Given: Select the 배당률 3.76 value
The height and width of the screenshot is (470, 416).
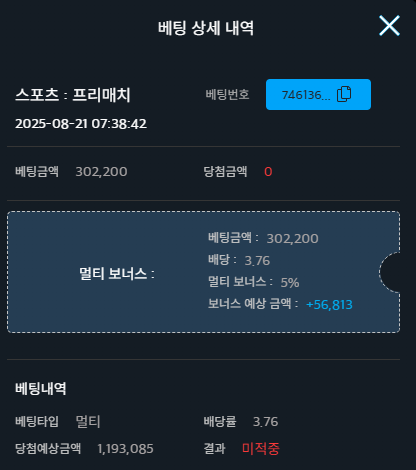Looking at the screenshot, I should (x=265, y=422).
